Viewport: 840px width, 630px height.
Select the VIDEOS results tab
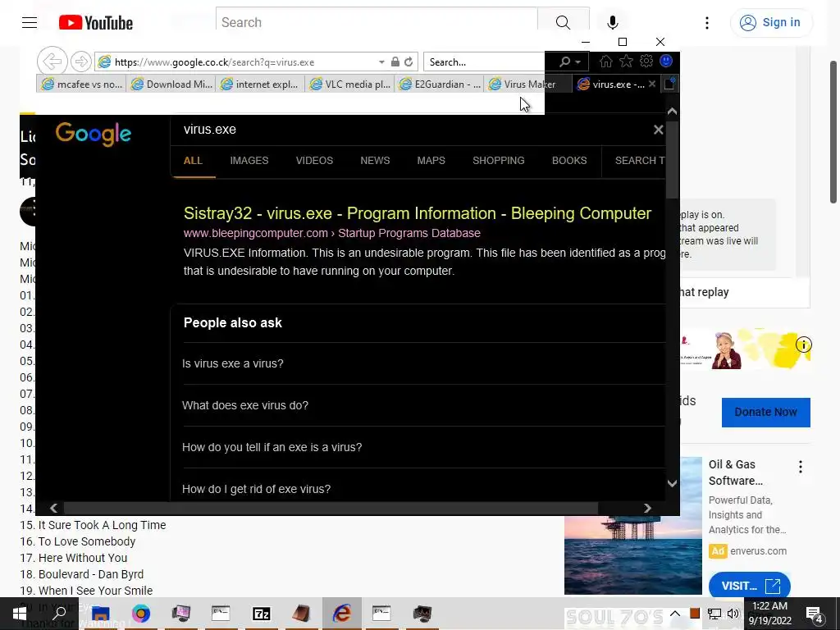pyautogui.click(x=314, y=161)
